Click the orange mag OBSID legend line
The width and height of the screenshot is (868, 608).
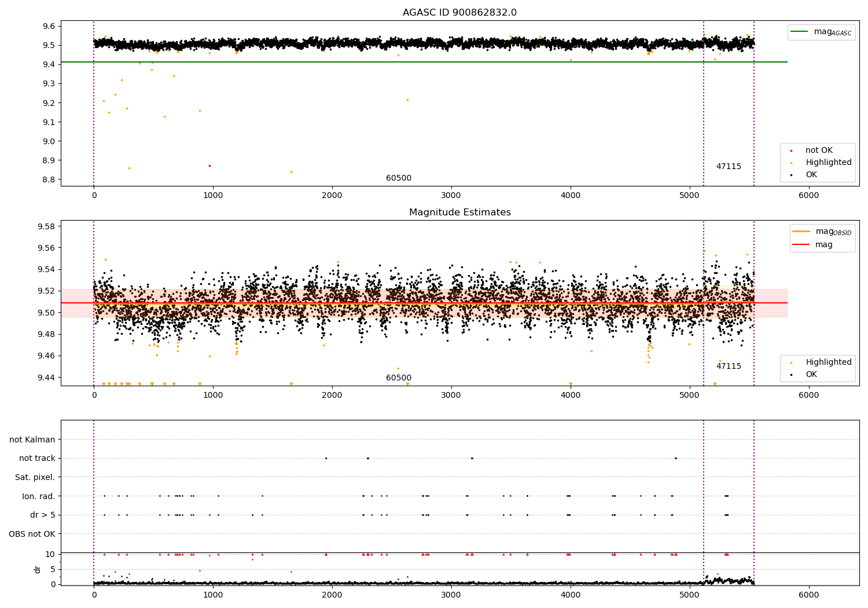tap(801, 232)
